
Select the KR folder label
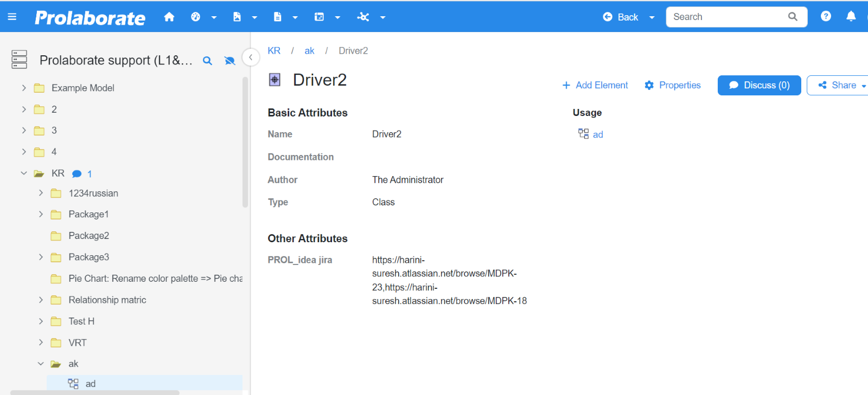[x=58, y=173]
